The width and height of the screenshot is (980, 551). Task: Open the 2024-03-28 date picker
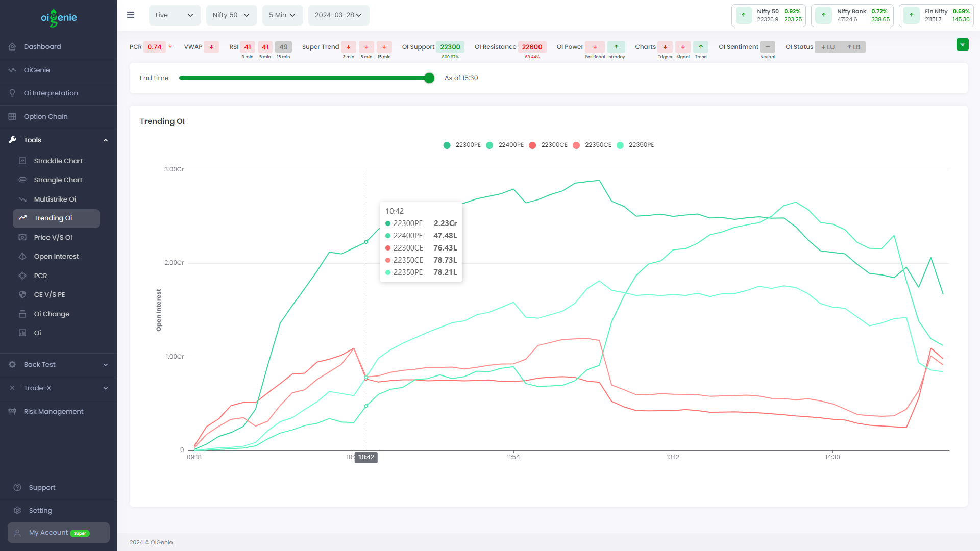click(x=338, y=15)
